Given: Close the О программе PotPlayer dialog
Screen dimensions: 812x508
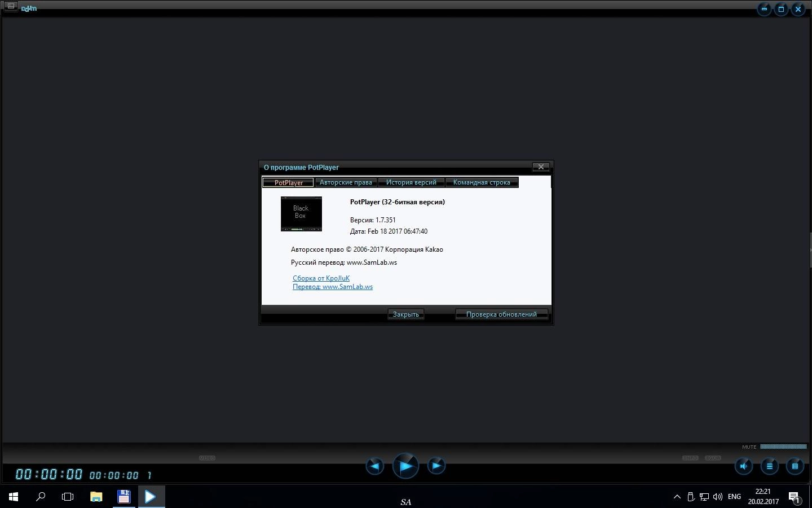Looking at the screenshot, I should (x=541, y=167).
